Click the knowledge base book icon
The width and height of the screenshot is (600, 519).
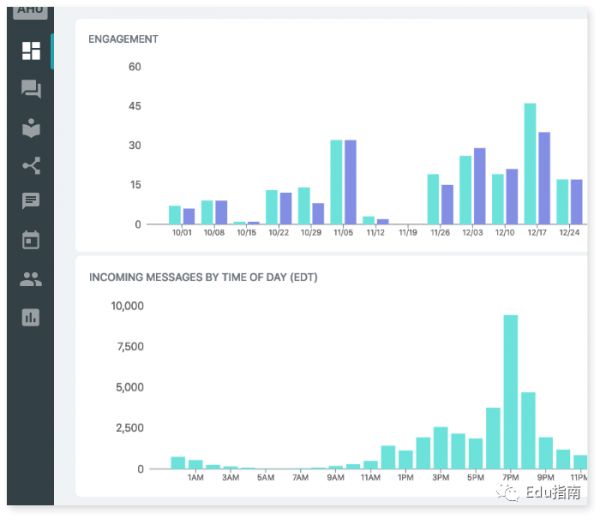pyautogui.click(x=31, y=128)
